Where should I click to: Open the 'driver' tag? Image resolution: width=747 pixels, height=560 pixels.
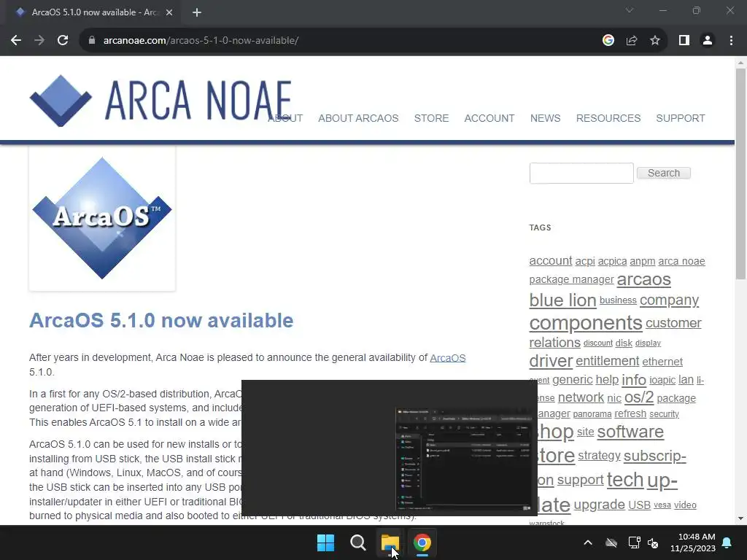551,361
